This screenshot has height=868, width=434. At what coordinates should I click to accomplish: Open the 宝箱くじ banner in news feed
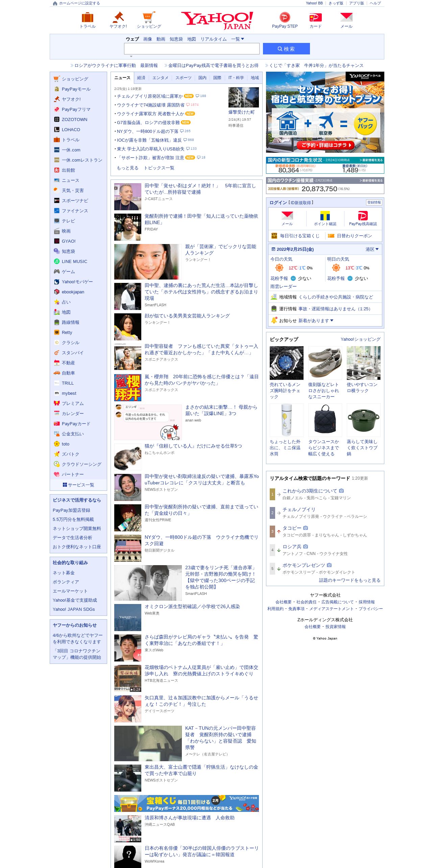187,803
